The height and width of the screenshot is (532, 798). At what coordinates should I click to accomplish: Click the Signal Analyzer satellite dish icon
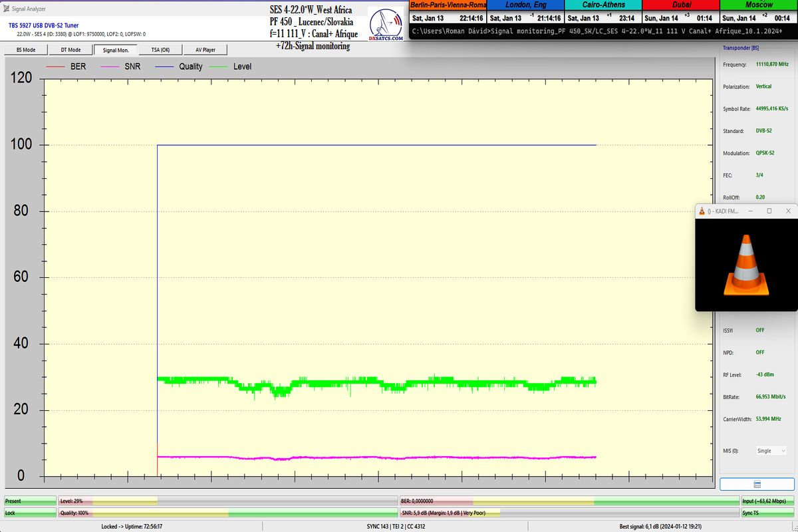(7, 9)
